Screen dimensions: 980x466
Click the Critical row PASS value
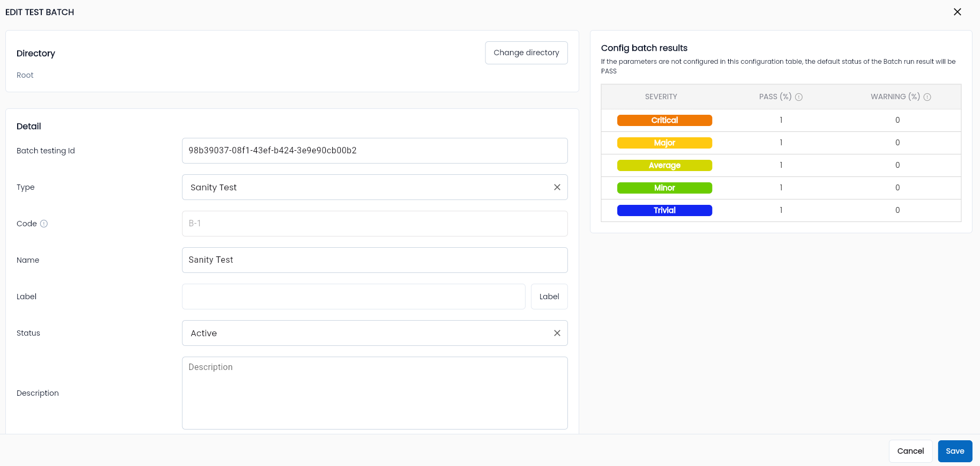click(781, 120)
